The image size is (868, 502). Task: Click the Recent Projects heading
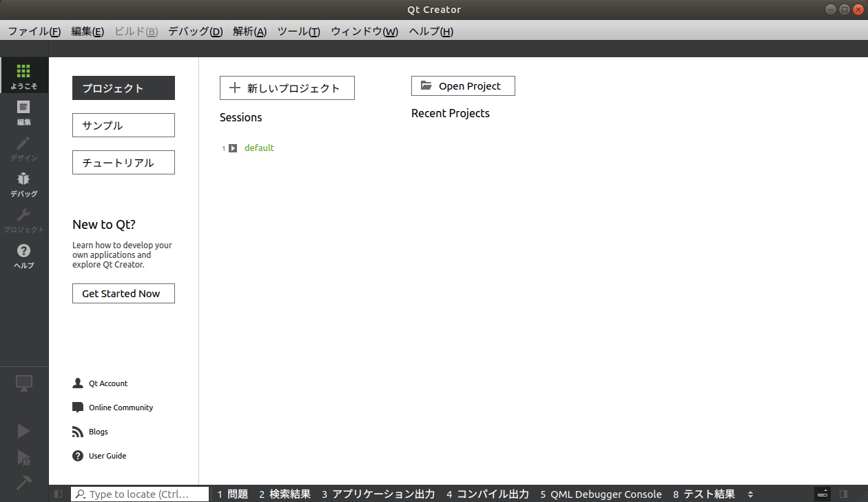pyautogui.click(x=451, y=113)
